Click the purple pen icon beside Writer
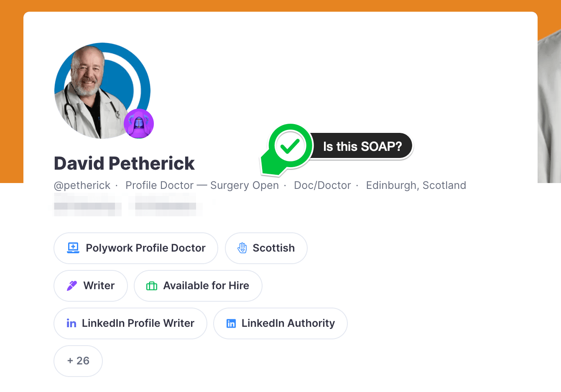Image resolution: width=561 pixels, height=392 pixels. coord(72,285)
